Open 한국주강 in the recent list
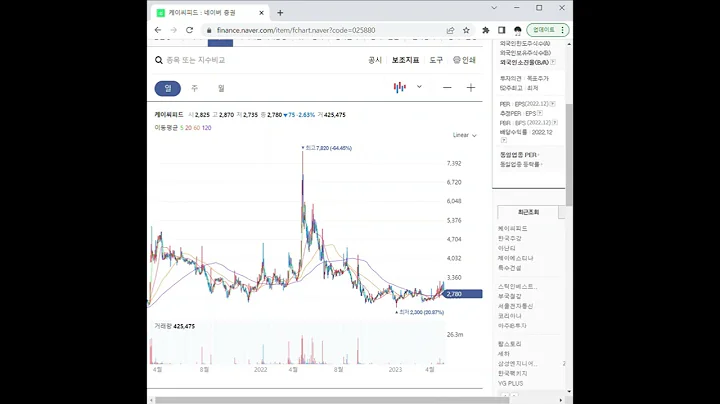720x404 pixels. click(x=510, y=238)
